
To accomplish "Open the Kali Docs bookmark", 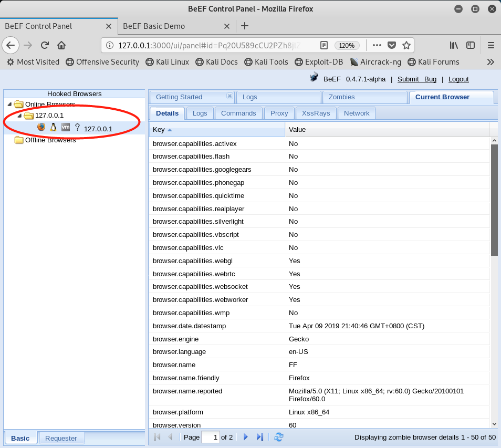I will 217,62.
